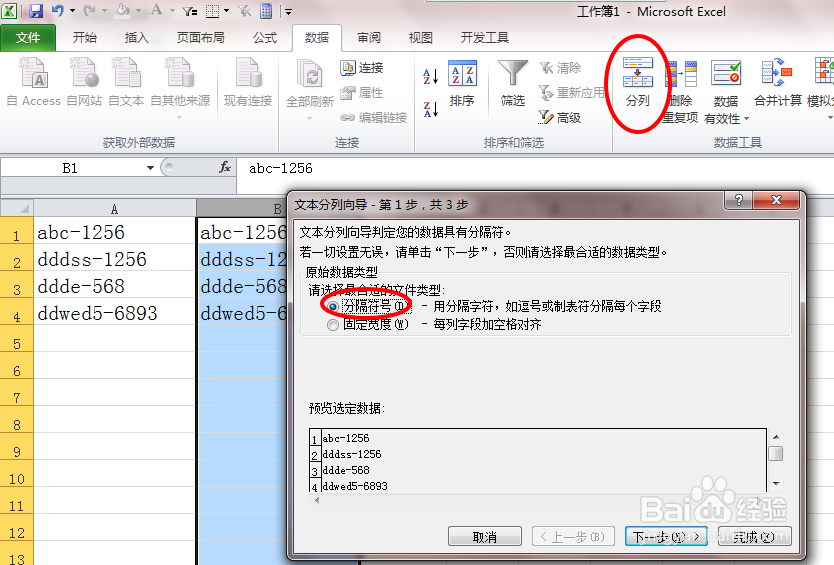Open existing connections (现有连接)
Viewport: 834px width, 565px height.
248,83
